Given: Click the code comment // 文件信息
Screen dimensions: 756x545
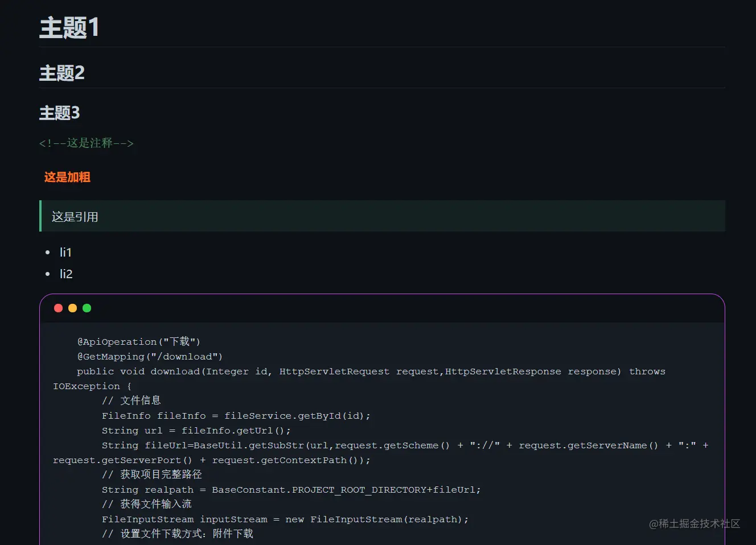Looking at the screenshot, I should coord(132,401).
